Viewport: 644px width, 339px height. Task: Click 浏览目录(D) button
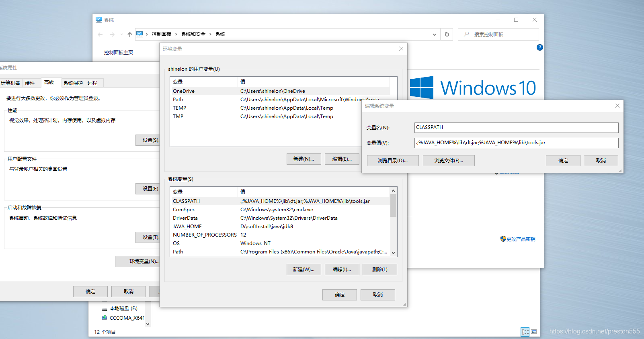tap(393, 161)
